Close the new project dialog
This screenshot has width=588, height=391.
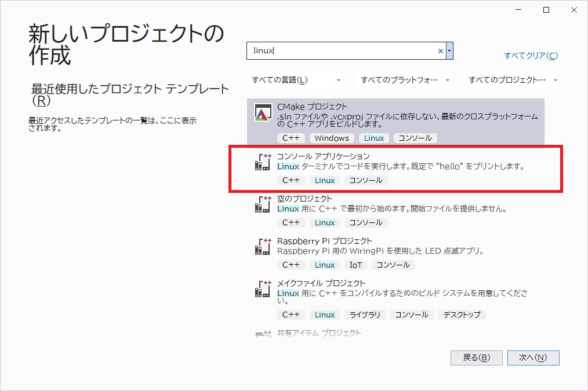pyautogui.click(x=574, y=10)
